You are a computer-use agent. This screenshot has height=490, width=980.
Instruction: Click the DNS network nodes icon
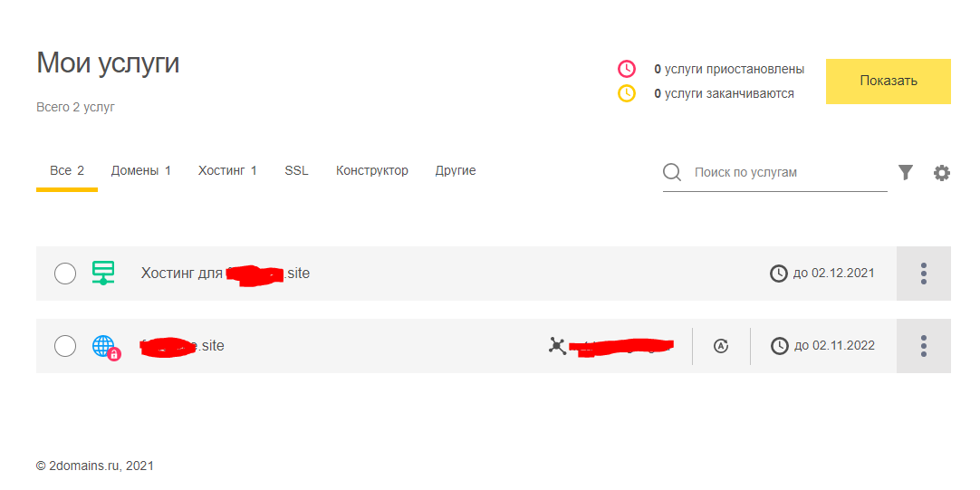click(x=558, y=345)
